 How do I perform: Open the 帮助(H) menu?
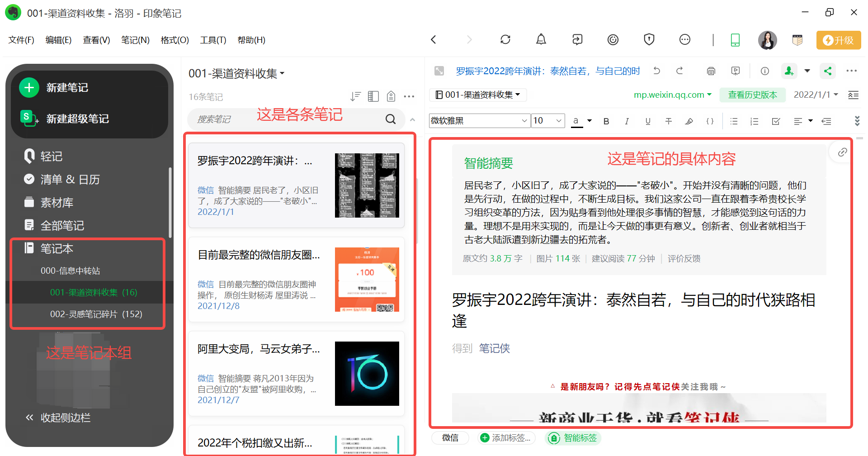251,40
